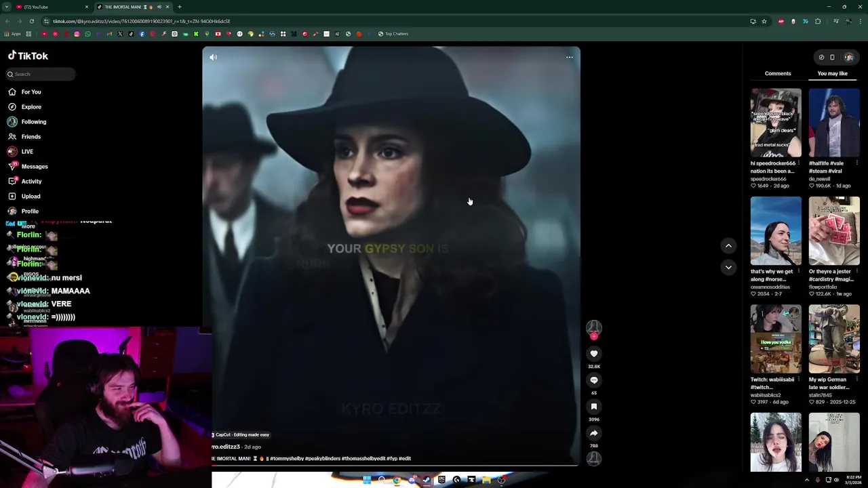This screenshot has width=868, height=488.
Task: Open the de_newell creator name link
Action: coord(820,179)
